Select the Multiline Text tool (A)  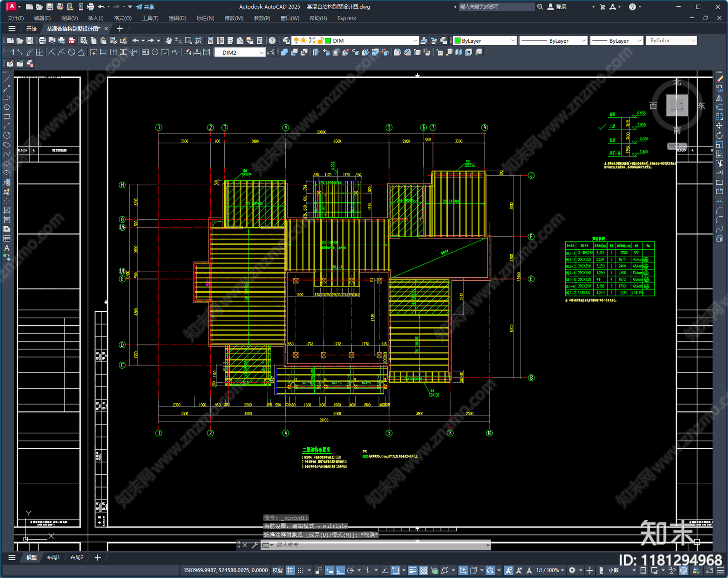(x=7, y=248)
